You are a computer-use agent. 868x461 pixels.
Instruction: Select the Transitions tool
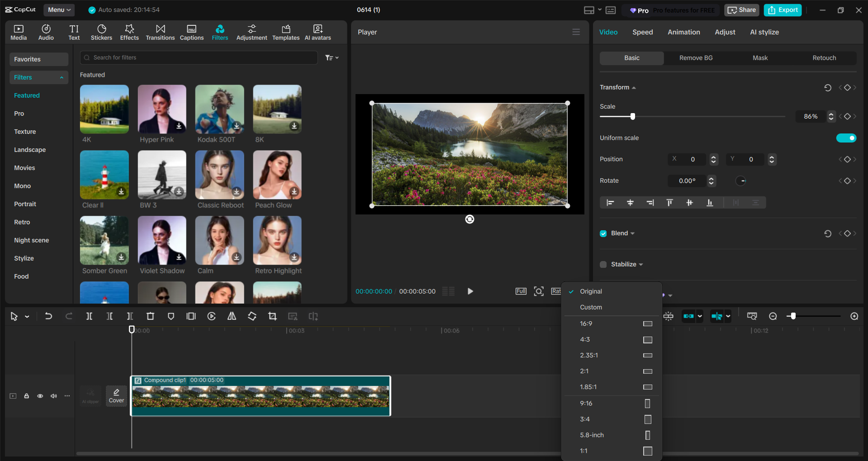pyautogui.click(x=160, y=32)
